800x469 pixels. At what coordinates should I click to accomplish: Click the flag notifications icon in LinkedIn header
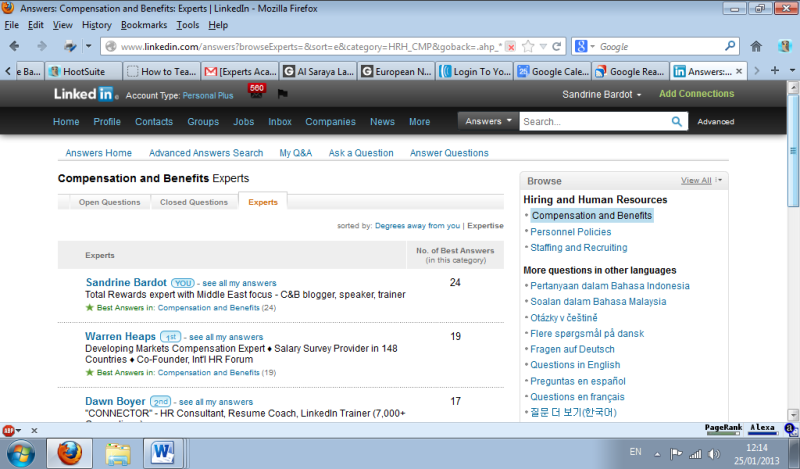tap(283, 94)
